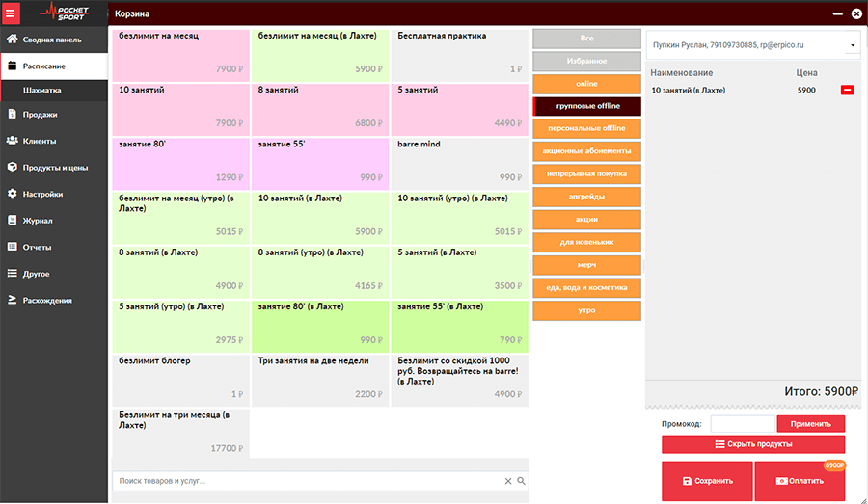Click the calendar icon beside Расписание
The height and width of the screenshot is (504, 868).
(13, 66)
